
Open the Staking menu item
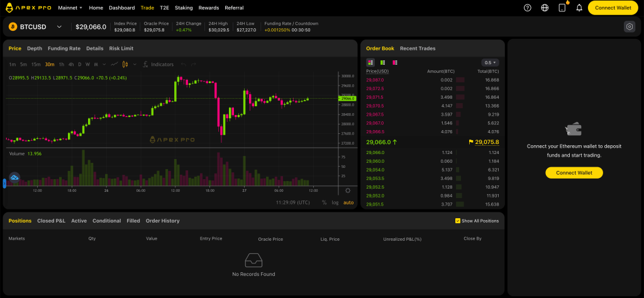pos(184,8)
